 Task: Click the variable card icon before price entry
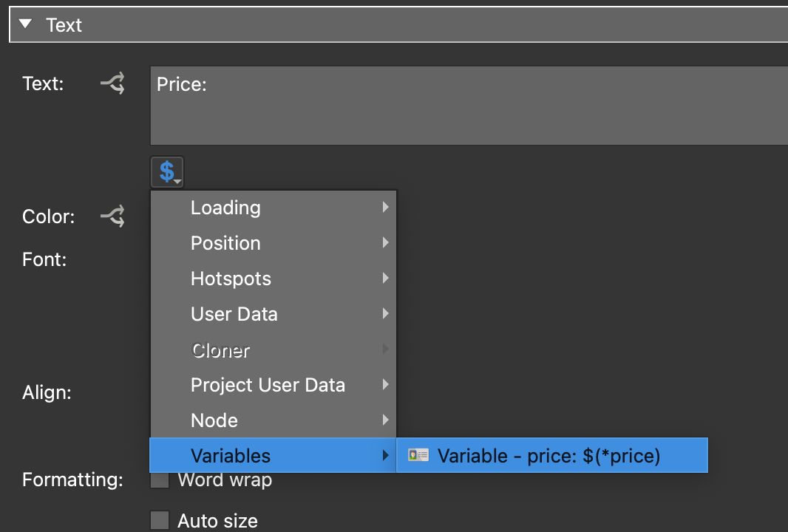click(419, 455)
